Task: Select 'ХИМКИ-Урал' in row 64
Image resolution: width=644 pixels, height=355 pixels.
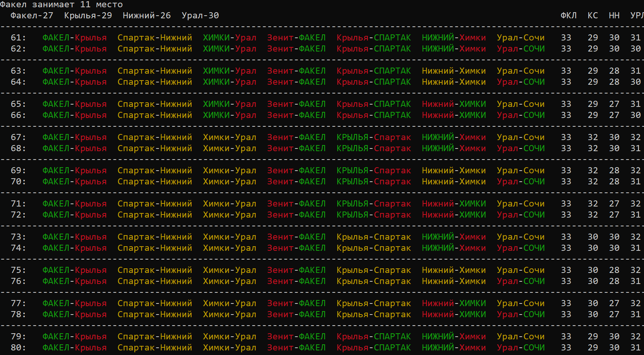Action: tap(230, 82)
